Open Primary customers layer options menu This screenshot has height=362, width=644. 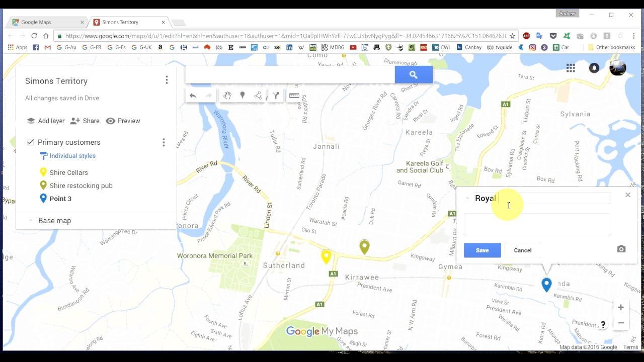pyautogui.click(x=164, y=143)
